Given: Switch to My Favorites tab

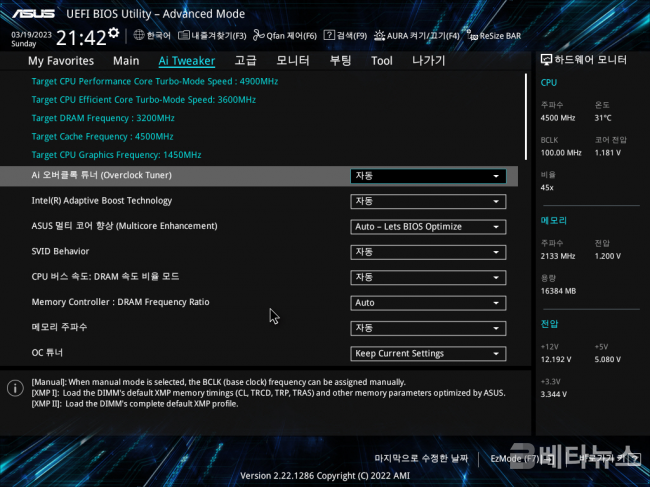Looking at the screenshot, I should (61, 61).
